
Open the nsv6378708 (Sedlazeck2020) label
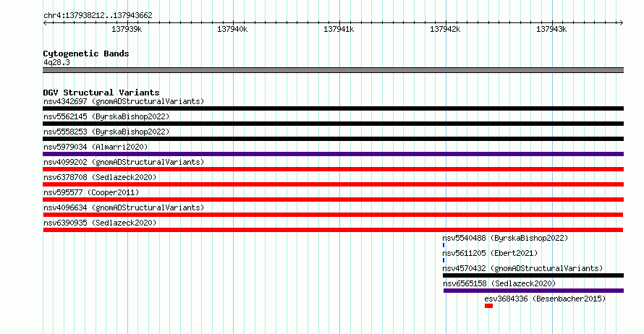click(x=100, y=177)
